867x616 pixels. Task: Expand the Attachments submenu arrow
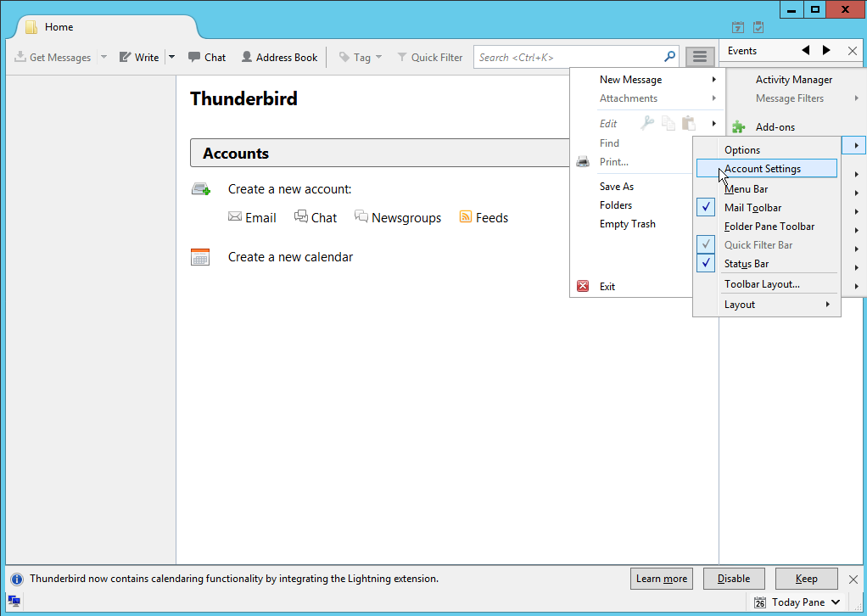pyautogui.click(x=713, y=98)
